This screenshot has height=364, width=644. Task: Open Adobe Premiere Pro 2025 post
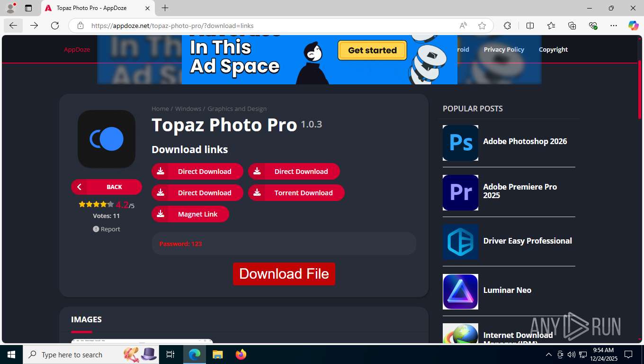click(520, 191)
